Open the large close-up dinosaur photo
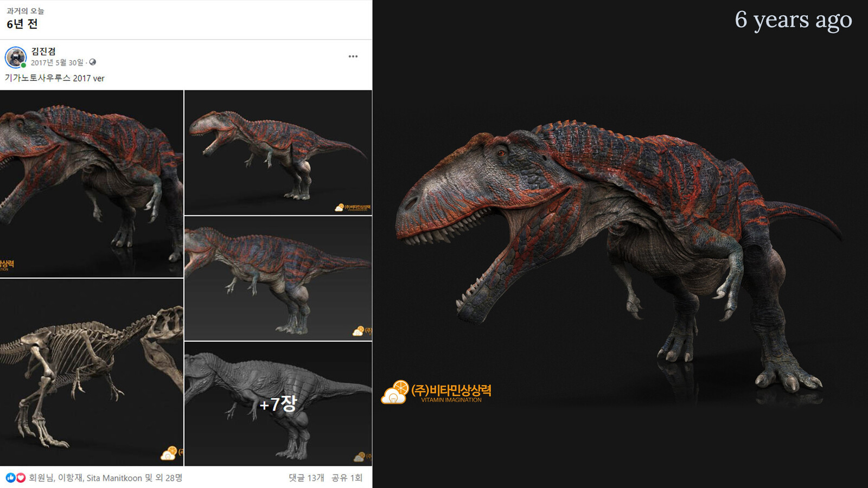Screen dimensions: 868x488 [92, 184]
